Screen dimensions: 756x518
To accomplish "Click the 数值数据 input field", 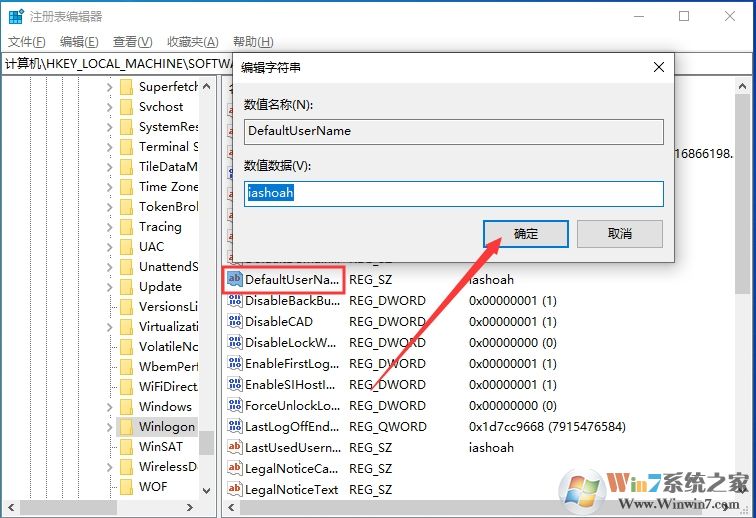I will tap(454, 193).
